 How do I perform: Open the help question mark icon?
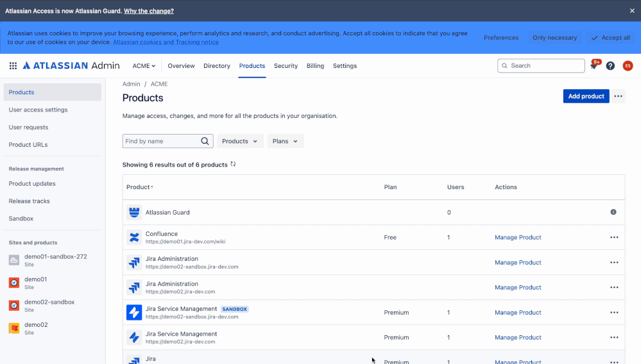(x=610, y=66)
